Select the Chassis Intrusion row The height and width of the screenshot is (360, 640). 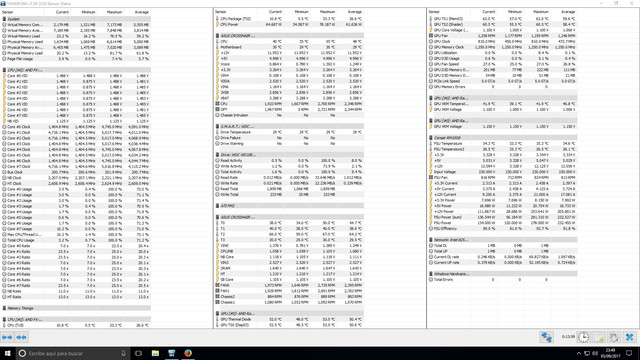pos(289,115)
